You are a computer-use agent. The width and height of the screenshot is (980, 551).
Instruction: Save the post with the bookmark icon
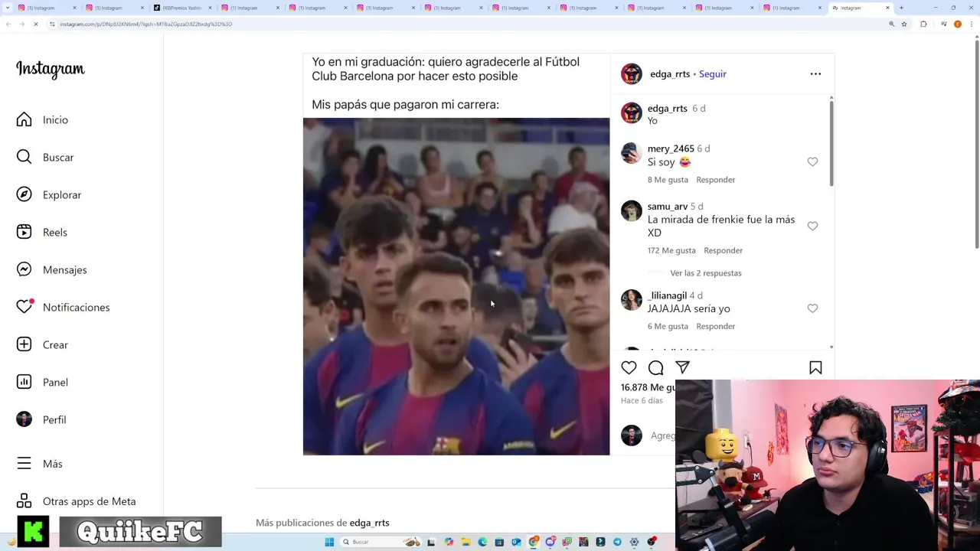[815, 368]
